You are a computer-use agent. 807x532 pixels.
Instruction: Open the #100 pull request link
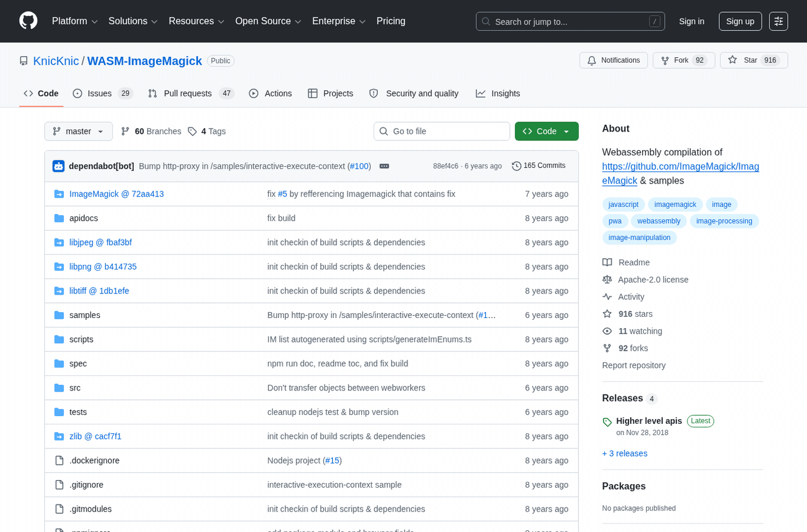359,166
